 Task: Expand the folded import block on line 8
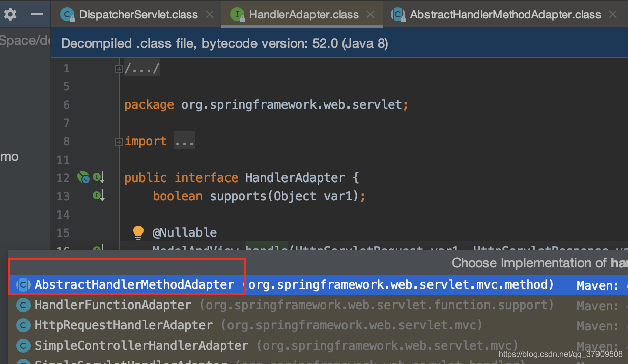point(119,142)
